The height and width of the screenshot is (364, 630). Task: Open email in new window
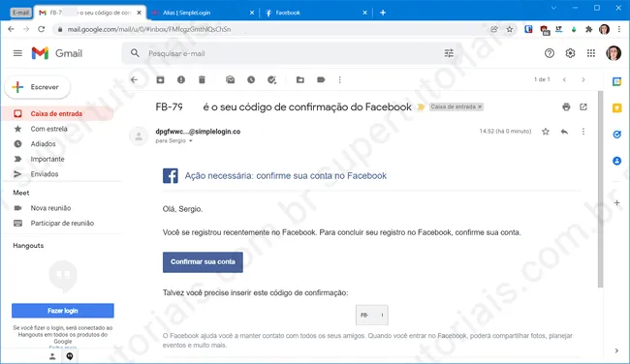[583, 106]
